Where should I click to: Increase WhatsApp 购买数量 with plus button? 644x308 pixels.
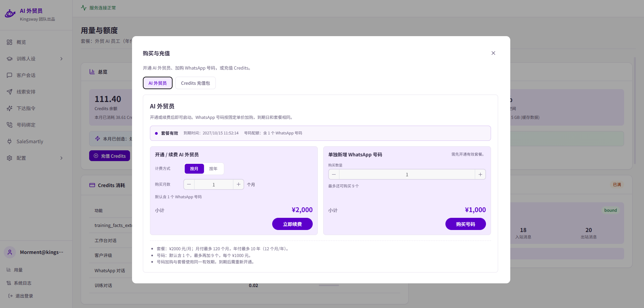click(x=480, y=174)
